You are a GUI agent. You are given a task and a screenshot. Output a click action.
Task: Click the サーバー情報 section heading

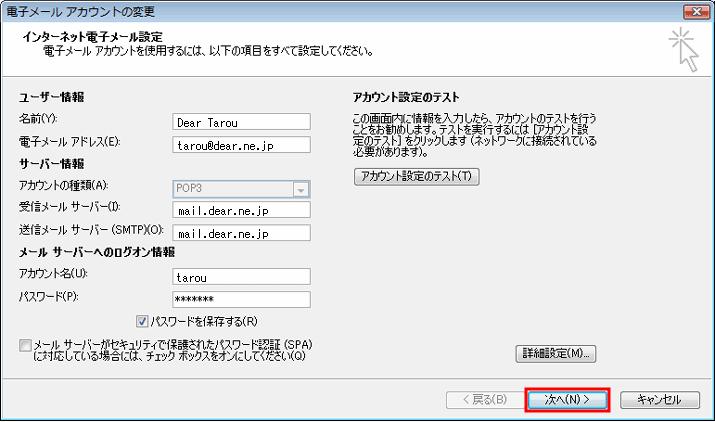pyautogui.click(x=51, y=164)
